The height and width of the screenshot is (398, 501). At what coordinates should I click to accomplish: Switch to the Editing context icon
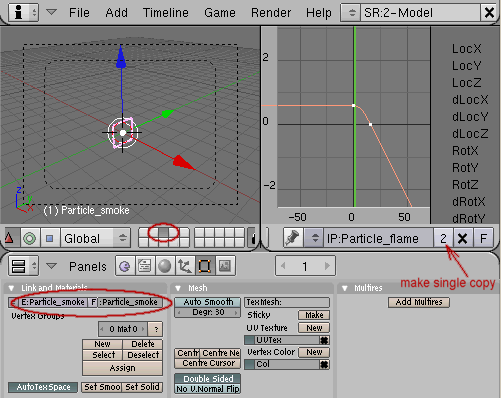pyautogui.click(x=205, y=266)
